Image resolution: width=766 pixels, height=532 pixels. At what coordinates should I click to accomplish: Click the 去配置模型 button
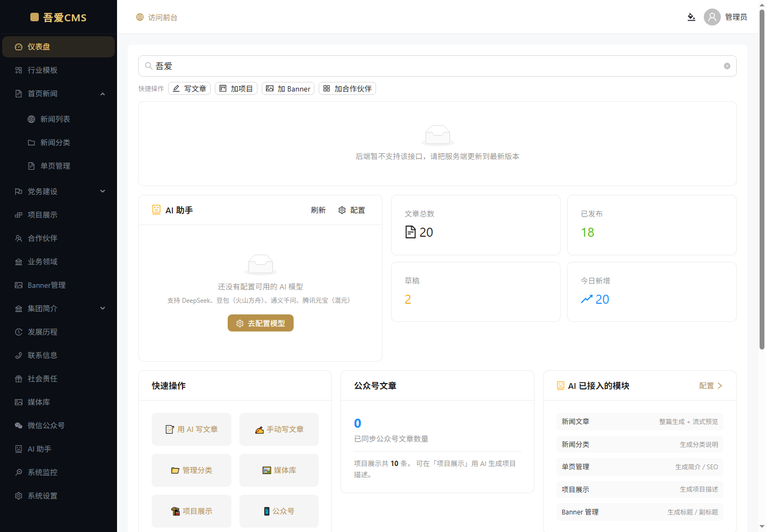click(x=261, y=323)
